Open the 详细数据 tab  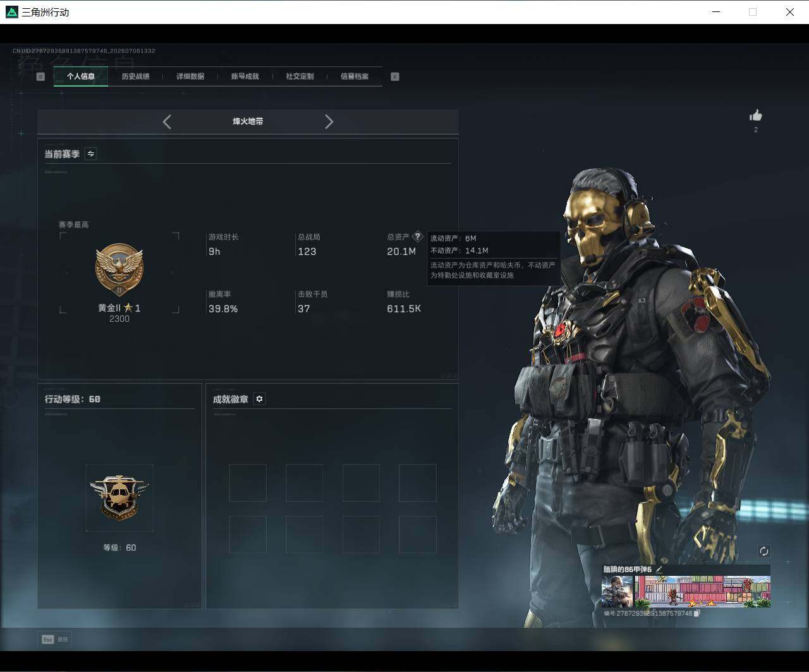click(190, 76)
